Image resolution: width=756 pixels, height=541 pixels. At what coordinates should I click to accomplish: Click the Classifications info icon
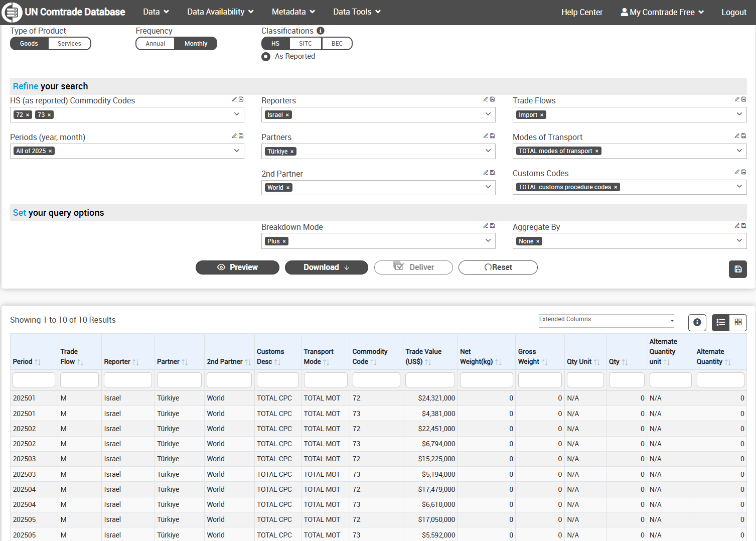(321, 31)
